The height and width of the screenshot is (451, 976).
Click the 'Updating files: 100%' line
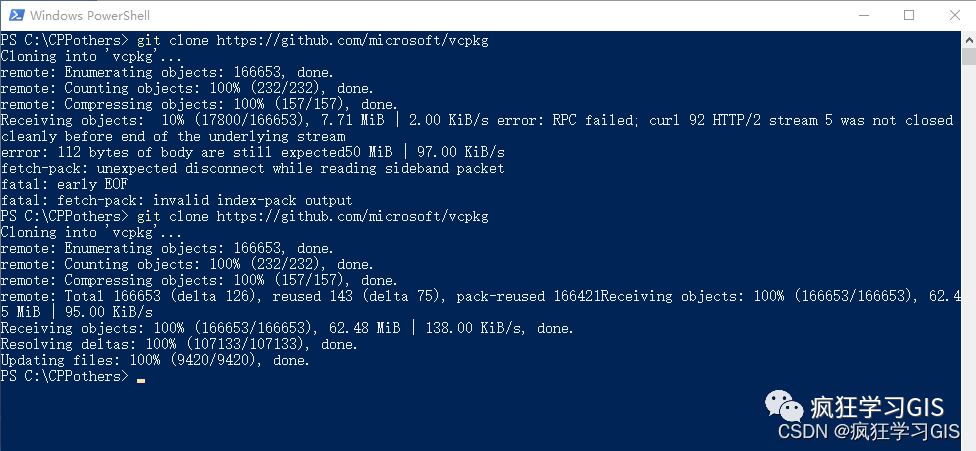(x=155, y=360)
